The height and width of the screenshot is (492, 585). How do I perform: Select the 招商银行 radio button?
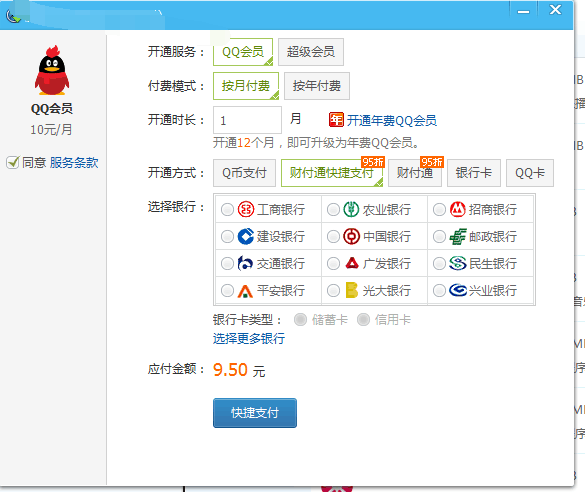point(439,209)
